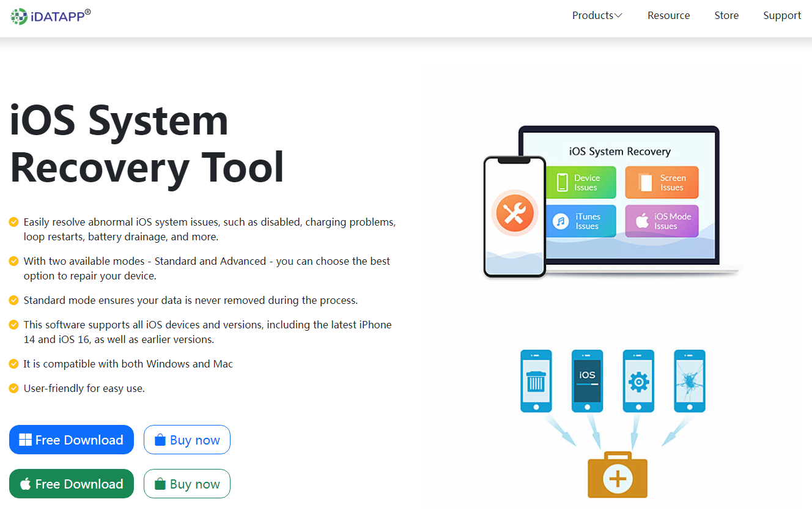The width and height of the screenshot is (812, 524).
Task: Click the 'iOS System Recovery' laptop screen title
Action: tap(619, 151)
